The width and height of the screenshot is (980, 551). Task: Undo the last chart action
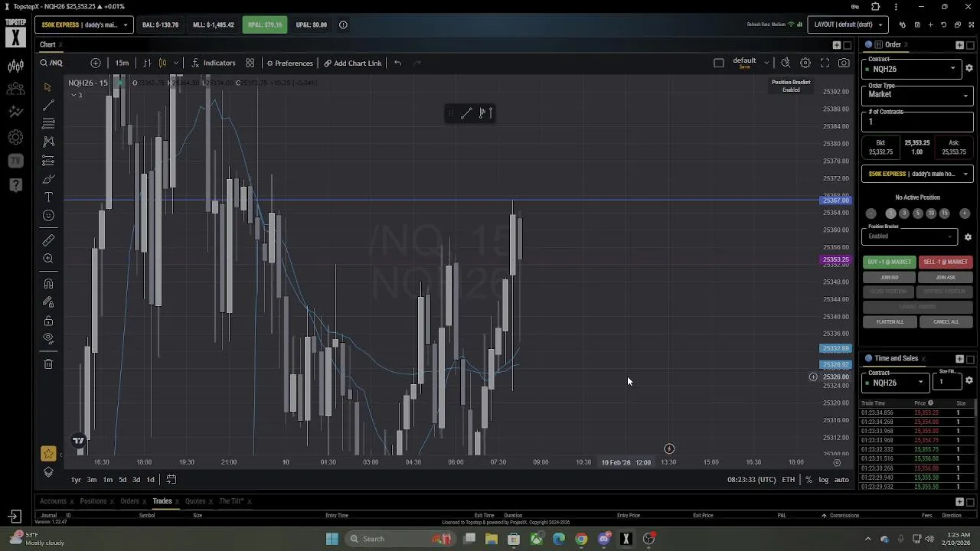pyautogui.click(x=397, y=63)
